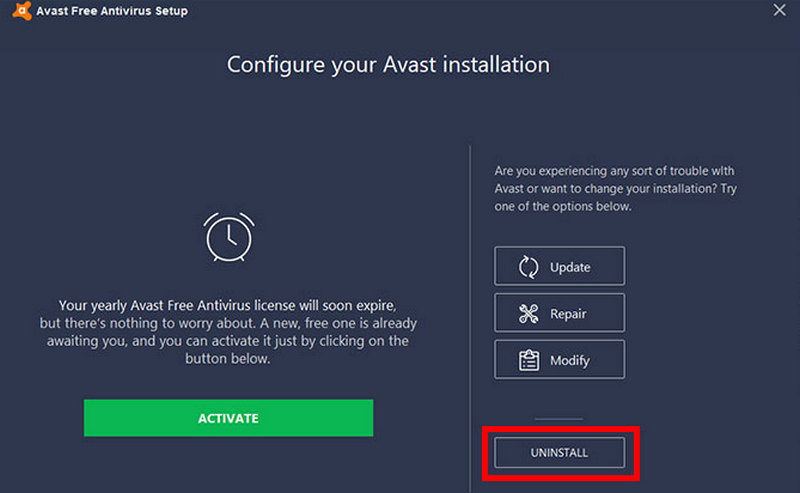Click the alarm clock icon
The width and height of the screenshot is (800, 493).
point(229,237)
